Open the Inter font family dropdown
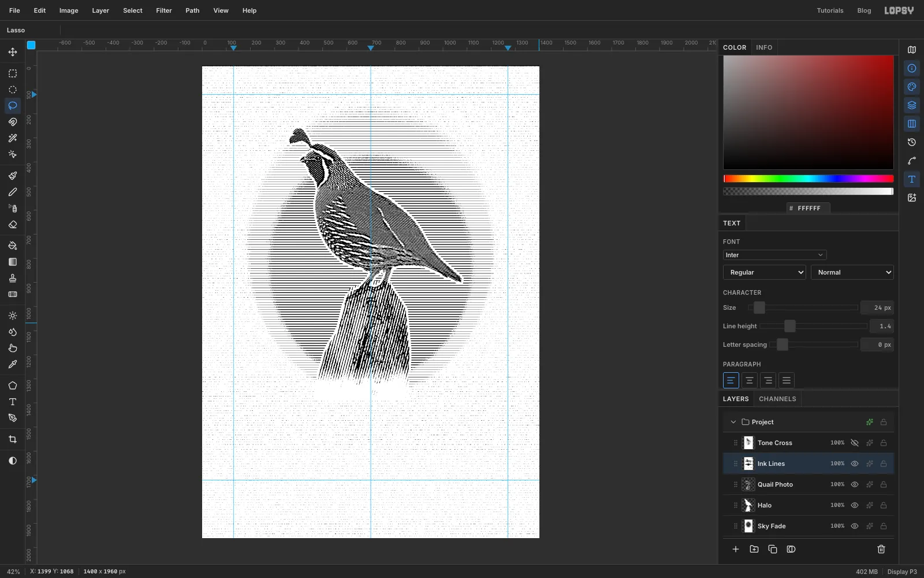This screenshot has height=578, width=924. pyautogui.click(x=774, y=255)
